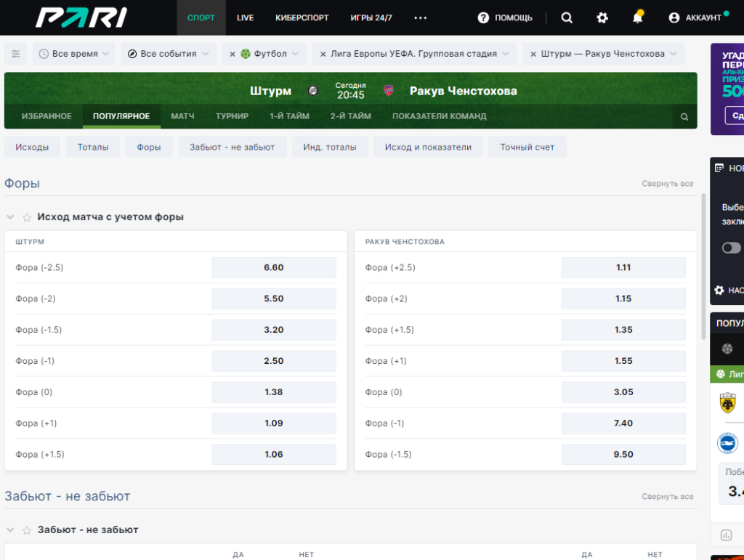This screenshot has width=744, height=560.
Task: Click the AEK club crest
Action: click(x=727, y=403)
